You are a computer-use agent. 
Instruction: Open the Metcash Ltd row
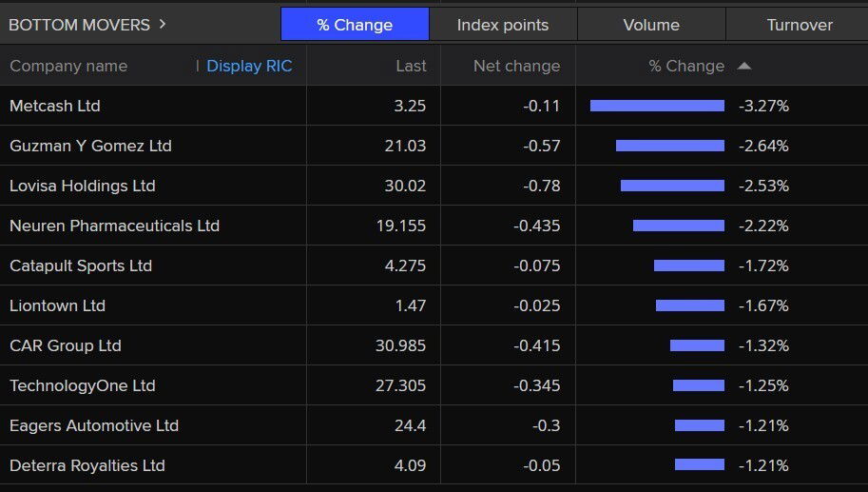(x=55, y=106)
